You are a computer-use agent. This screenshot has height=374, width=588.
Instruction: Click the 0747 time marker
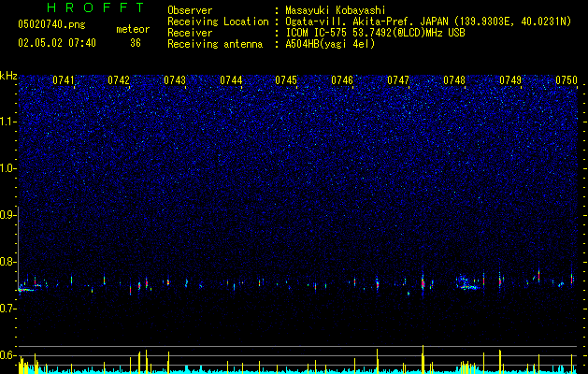click(398, 80)
